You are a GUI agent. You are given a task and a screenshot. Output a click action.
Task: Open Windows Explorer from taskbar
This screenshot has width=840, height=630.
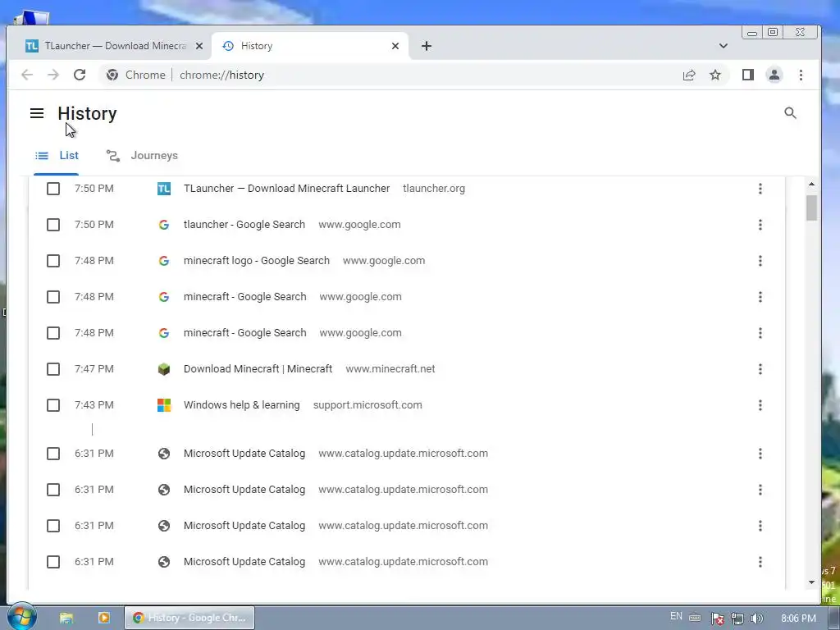(x=66, y=618)
